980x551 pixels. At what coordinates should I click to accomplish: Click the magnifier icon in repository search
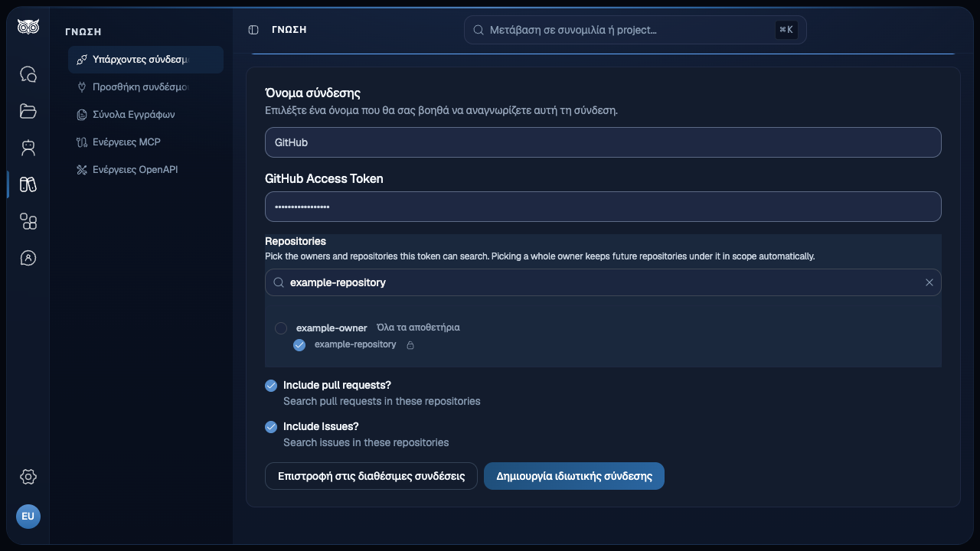click(279, 282)
